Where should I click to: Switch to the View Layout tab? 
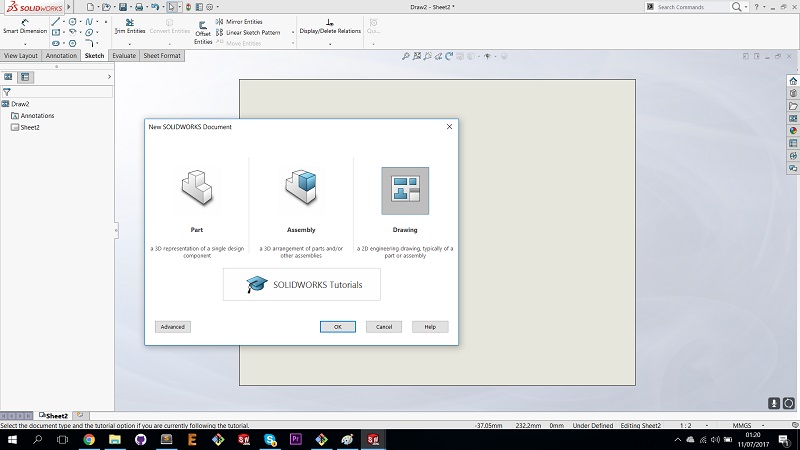pos(20,56)
